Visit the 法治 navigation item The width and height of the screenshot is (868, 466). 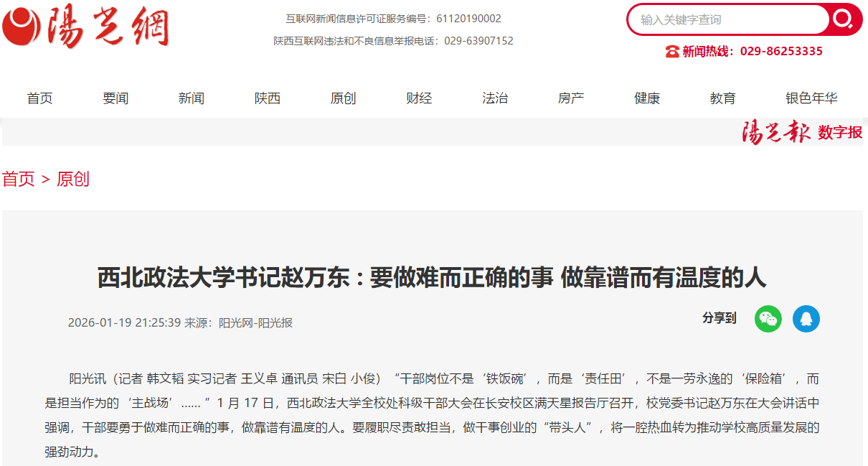pos(495,98)
